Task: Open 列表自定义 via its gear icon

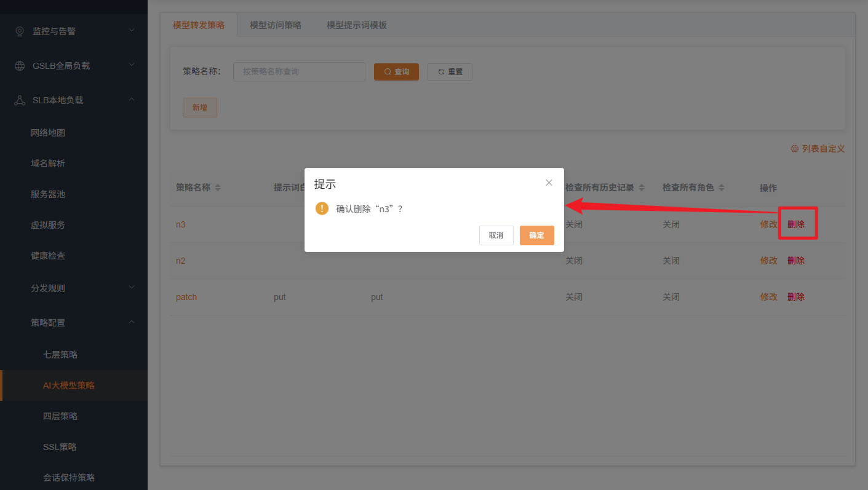Action: click(x=794, y=148)
